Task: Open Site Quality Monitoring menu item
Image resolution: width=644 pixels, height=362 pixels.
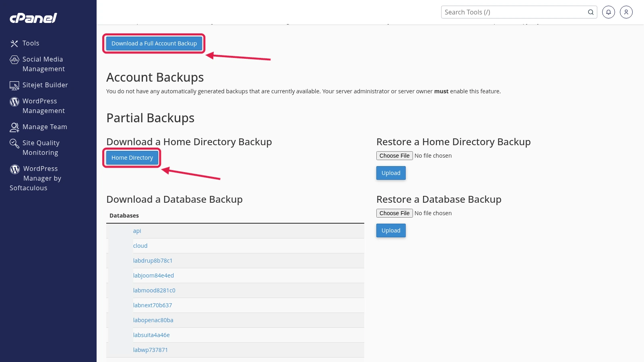Action: (x=41, y=148)
